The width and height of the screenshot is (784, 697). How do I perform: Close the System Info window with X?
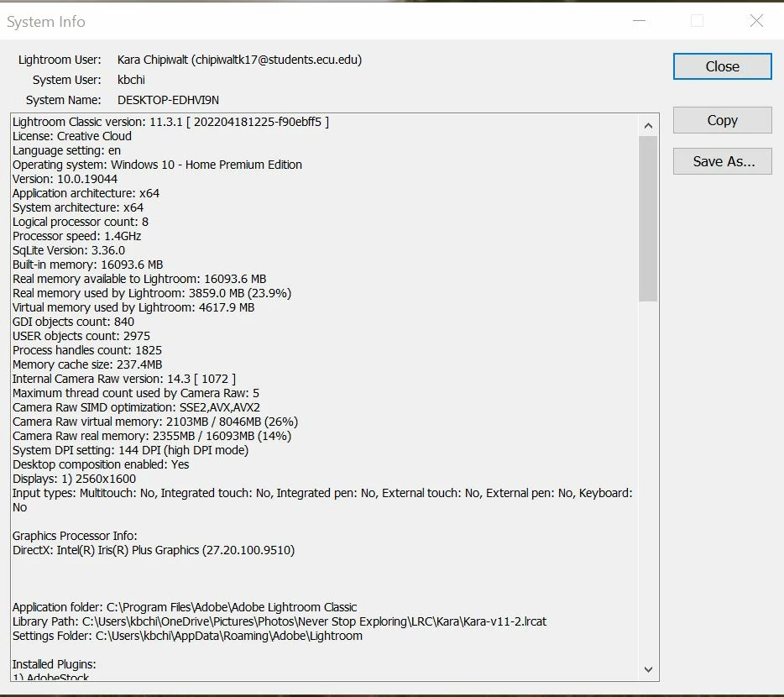(756, 20)
